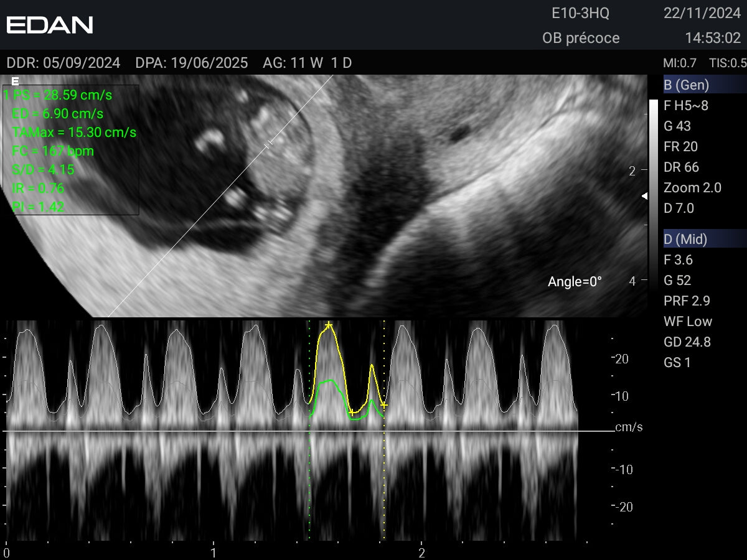This screenshot has width=747, height=560.
Task: Click the yellow dotted cycle end line
Action: point(384,429)
